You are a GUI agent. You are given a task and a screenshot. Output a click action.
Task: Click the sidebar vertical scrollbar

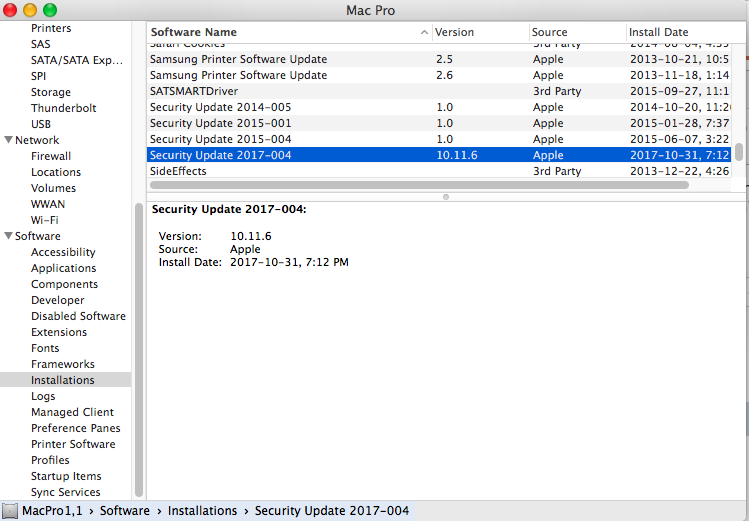(x=139, y=351)
